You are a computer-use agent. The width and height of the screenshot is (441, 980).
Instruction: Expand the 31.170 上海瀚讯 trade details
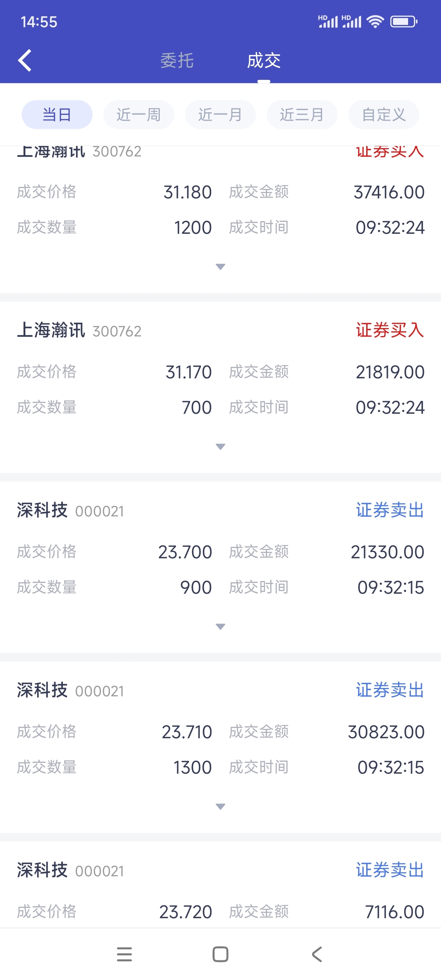[220, 446]
